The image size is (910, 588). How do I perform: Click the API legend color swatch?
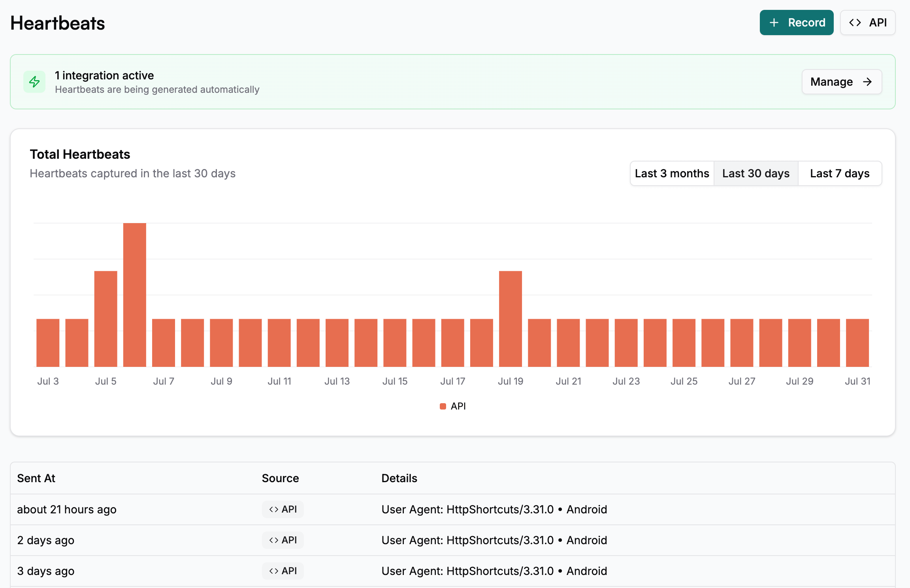tap(443, 406)
